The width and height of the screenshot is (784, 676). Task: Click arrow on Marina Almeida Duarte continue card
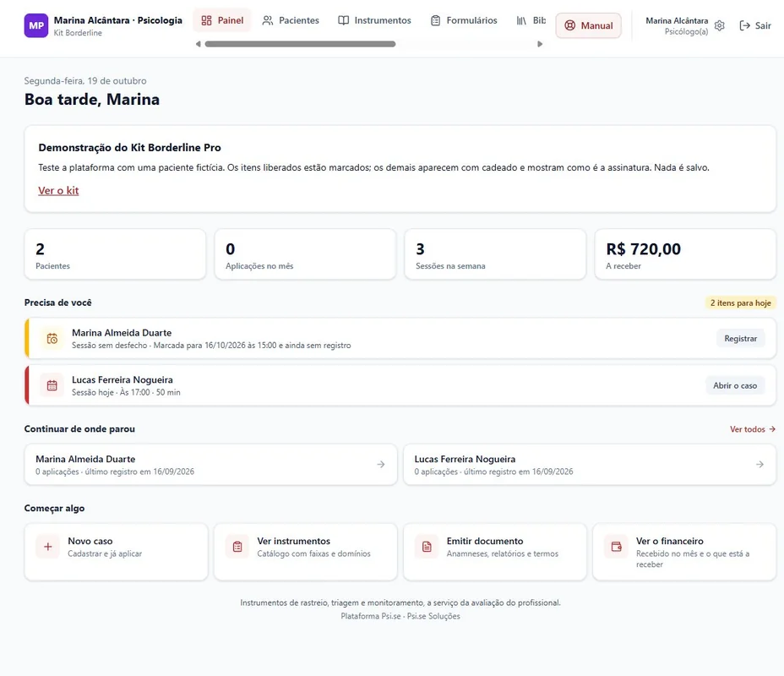[x=381, y=465]
